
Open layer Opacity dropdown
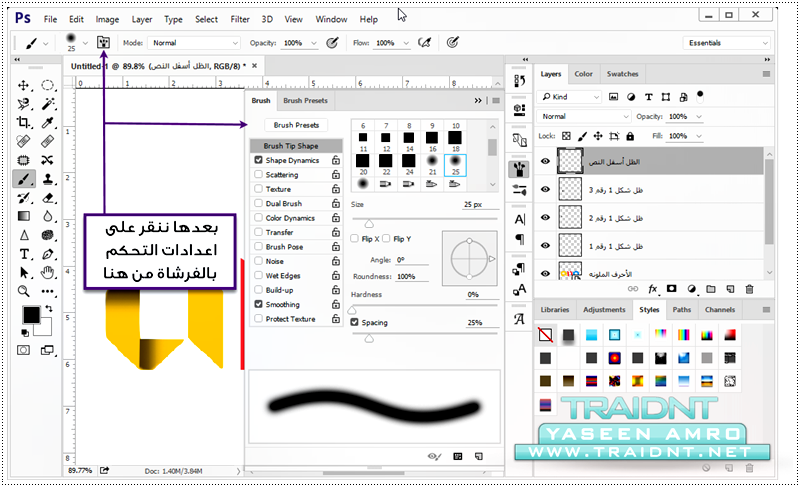tap(699, 116)
